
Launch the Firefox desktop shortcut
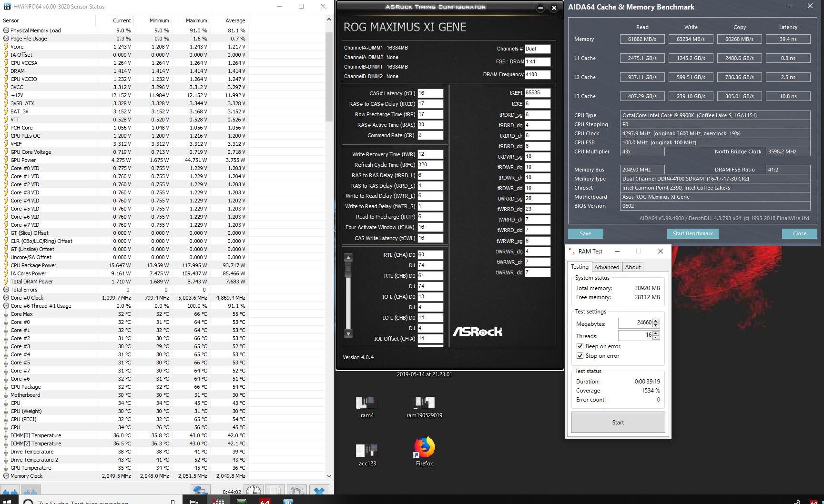(x=424, y=452)
